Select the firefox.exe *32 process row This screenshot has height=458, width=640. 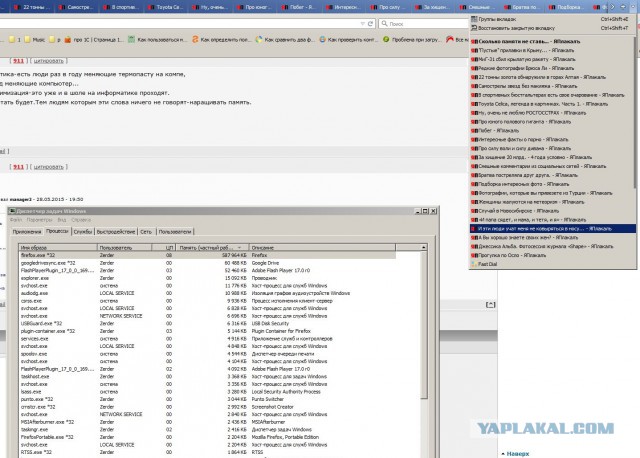[207, 255]
